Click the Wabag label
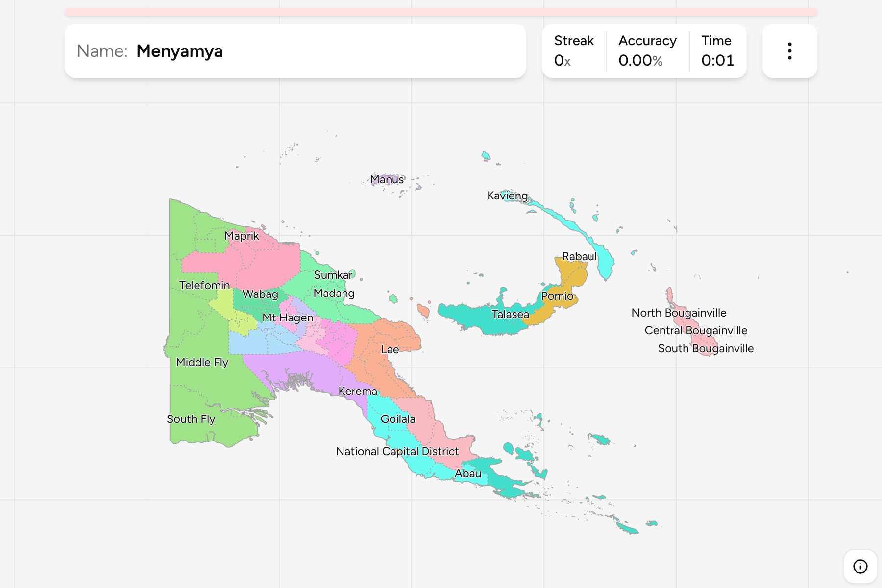The height and width of the screenshot is (588, 882). (260, 294)
